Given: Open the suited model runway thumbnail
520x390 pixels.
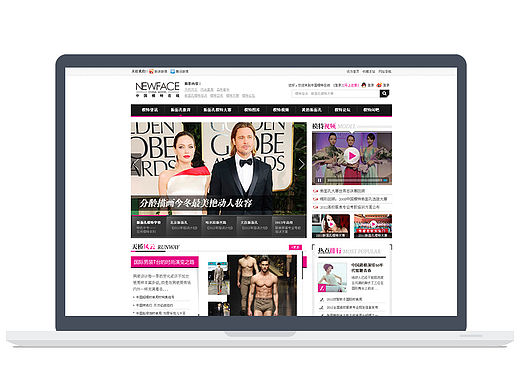Looking at the screenshot, I should (218, 278).
